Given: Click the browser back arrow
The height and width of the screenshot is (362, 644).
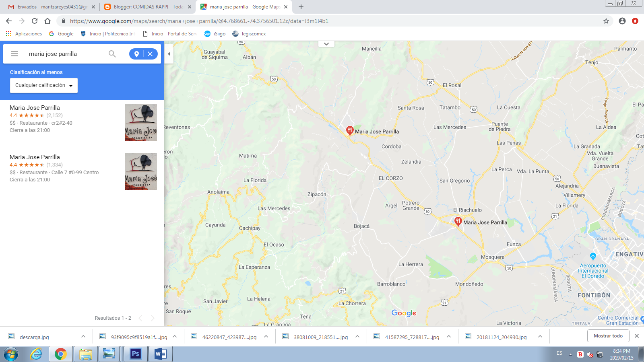Looking at the screenshot, I should [9, 21].
